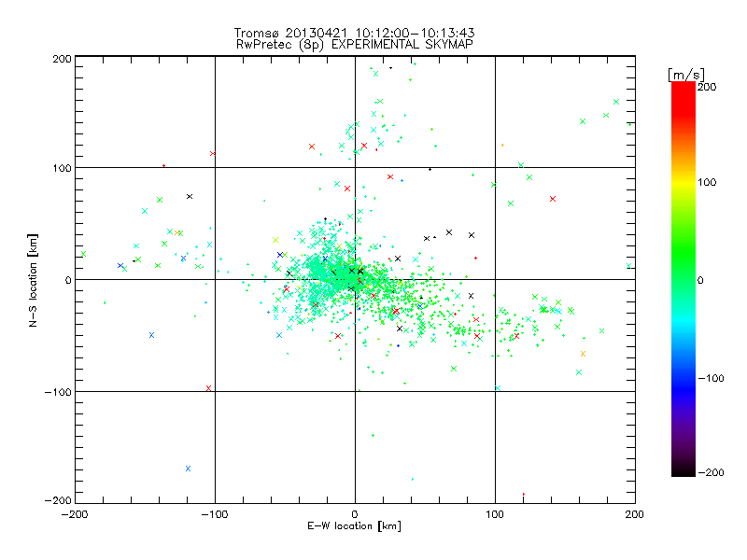This screenshot has height=560, width=747.
Task: Click the x-axis '-200' tick label
Action: [75, 514]
